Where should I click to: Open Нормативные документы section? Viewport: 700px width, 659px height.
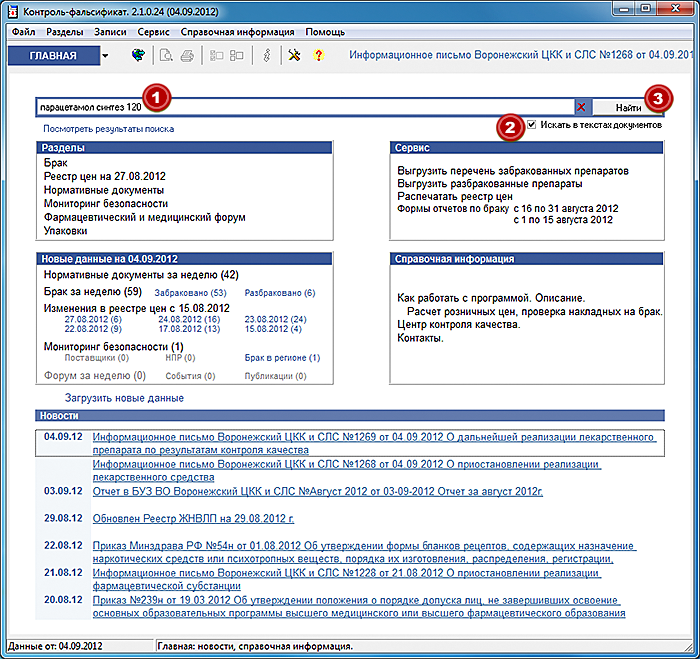click(x=104, y=190)
